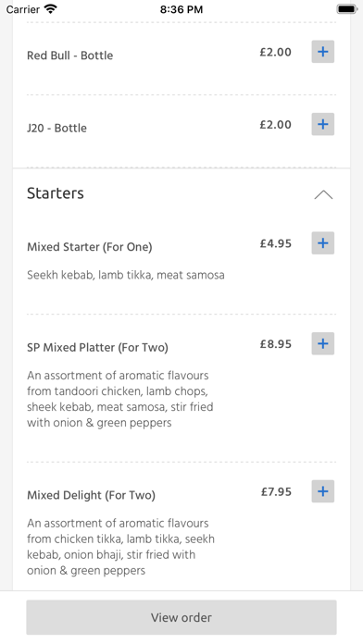363x644 pixels.
Task: Add Mixed Starter (For One) plus icon
Action: pos(322,242)
